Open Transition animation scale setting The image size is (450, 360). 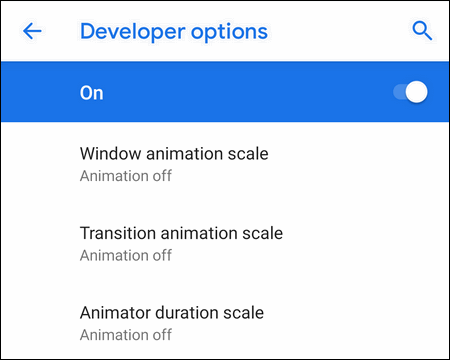click(225, 243)
